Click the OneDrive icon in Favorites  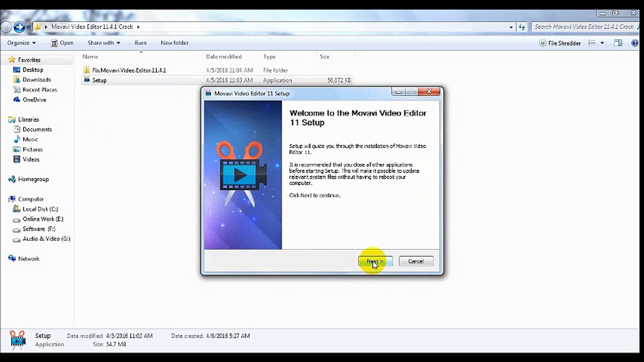coord(16,100)
